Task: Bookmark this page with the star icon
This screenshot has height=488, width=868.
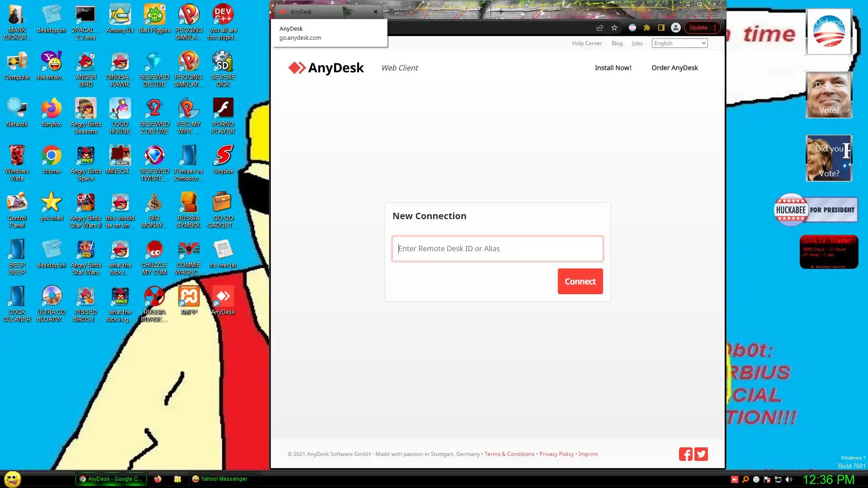Action: pyautogui.click(x=614, y=28)
